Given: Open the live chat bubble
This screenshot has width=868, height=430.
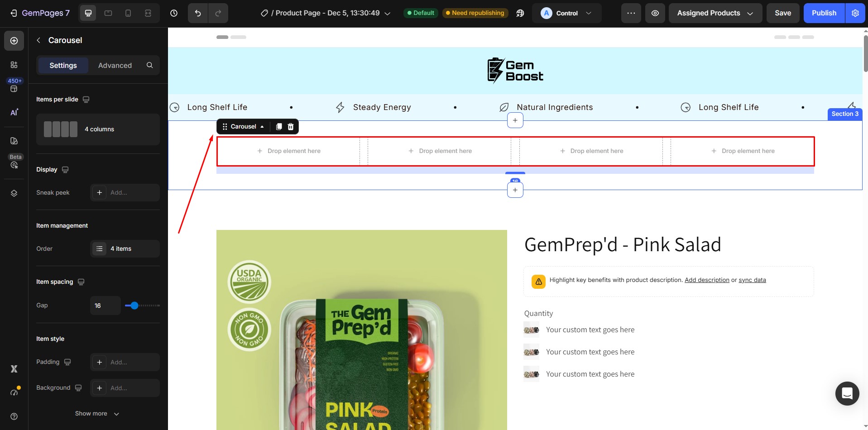Looking at the screenshot, I should [847, 393].
